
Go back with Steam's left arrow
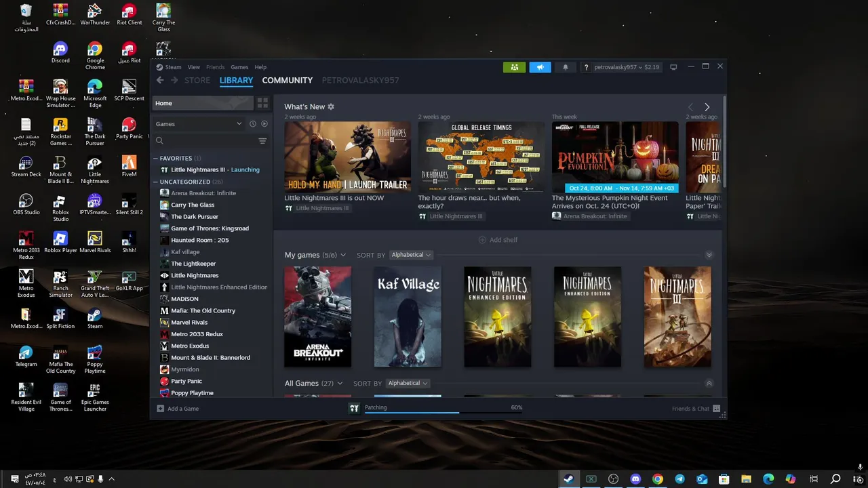160,80
